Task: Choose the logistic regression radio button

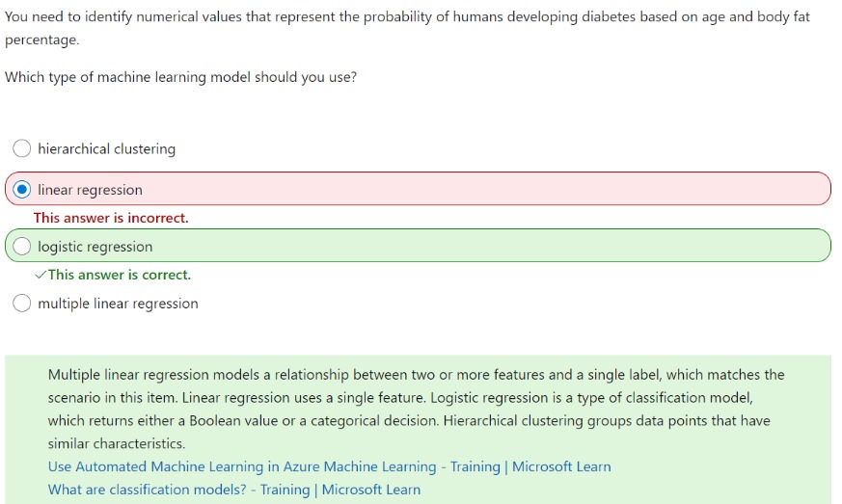Action: (21, 247)
